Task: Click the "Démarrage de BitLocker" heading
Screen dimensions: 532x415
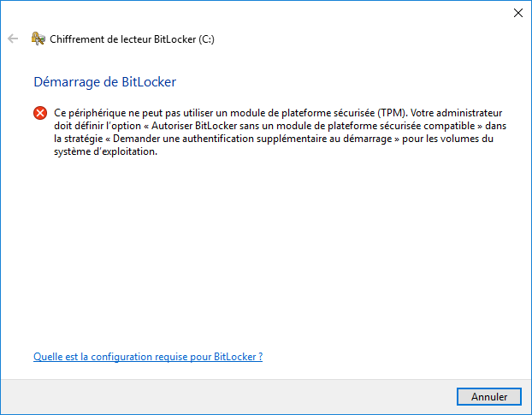Action: pos(105,82)
